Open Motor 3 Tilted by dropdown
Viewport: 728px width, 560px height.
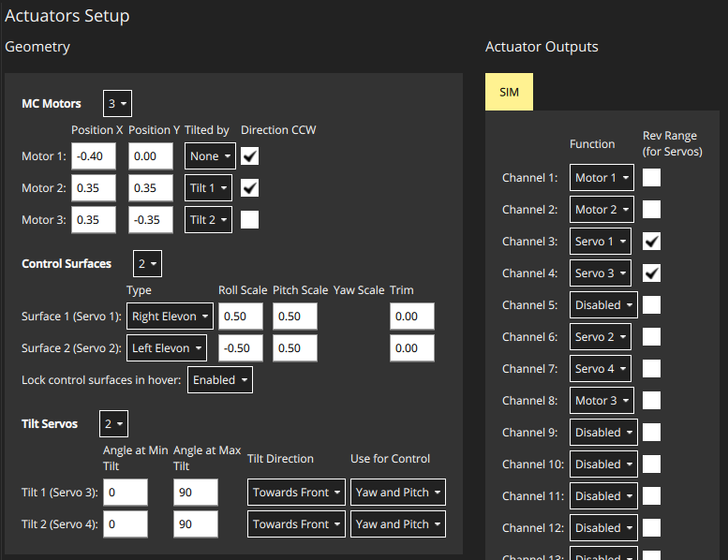coord(208,219)
